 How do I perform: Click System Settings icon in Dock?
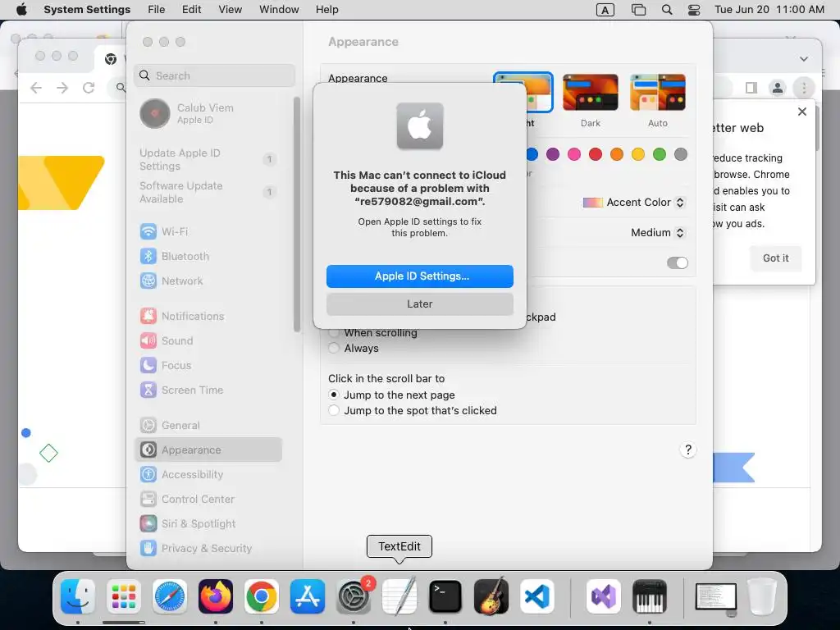[354, 596]
